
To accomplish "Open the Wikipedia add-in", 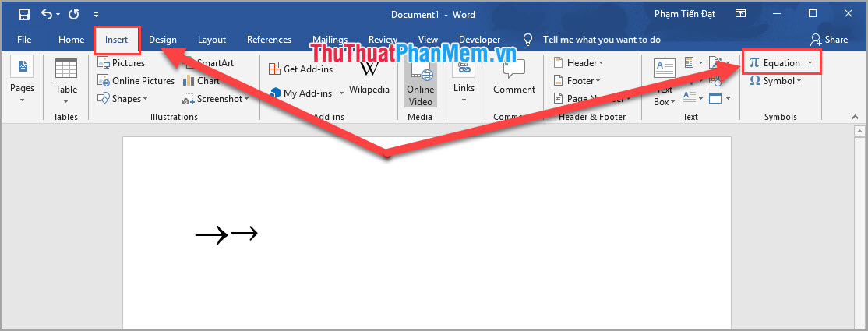I will point(369,79).
